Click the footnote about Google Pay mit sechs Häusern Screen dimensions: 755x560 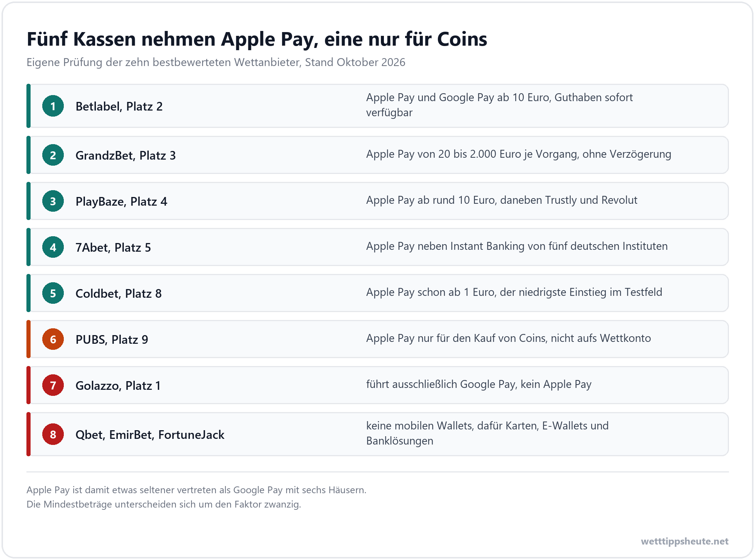point(196,490)
